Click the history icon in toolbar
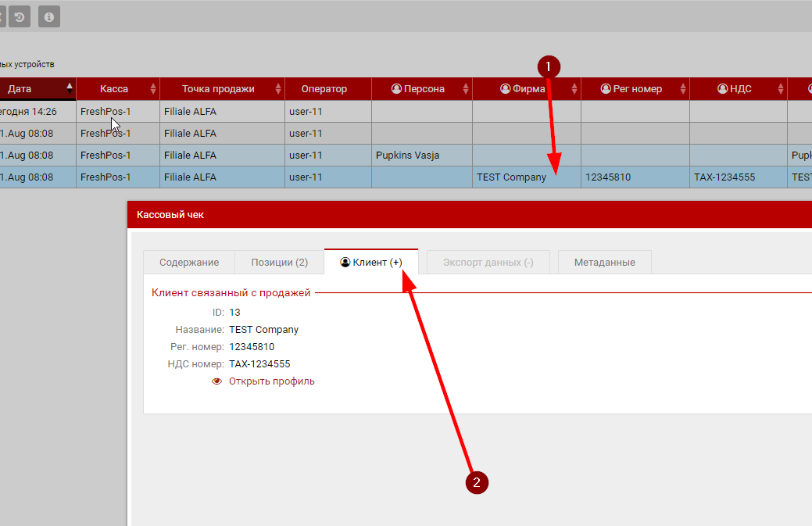This screenshot has height=526, width=812. pyautogui.click(x=20, y=16)
